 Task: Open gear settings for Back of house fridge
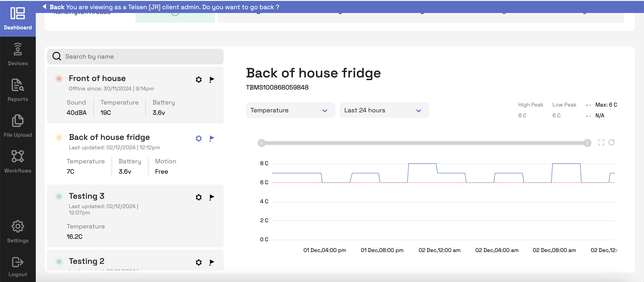(x=199, y=138)
